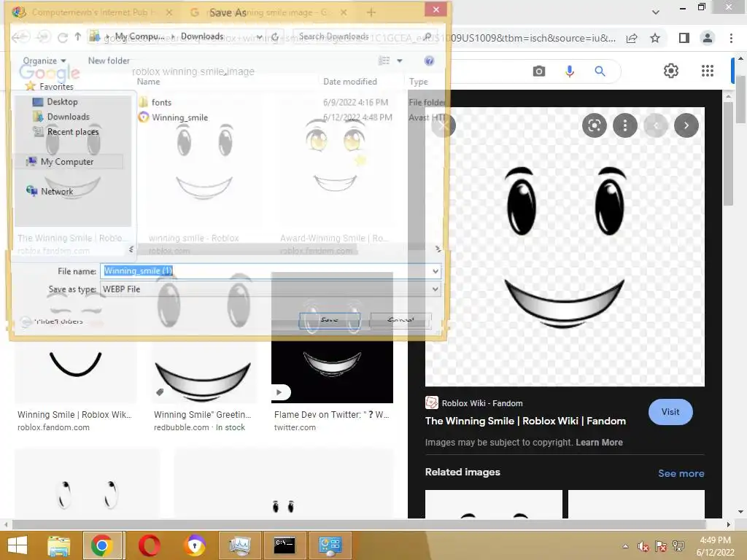Click the performance monitor taskbar icon

click(x=239, y=545)
